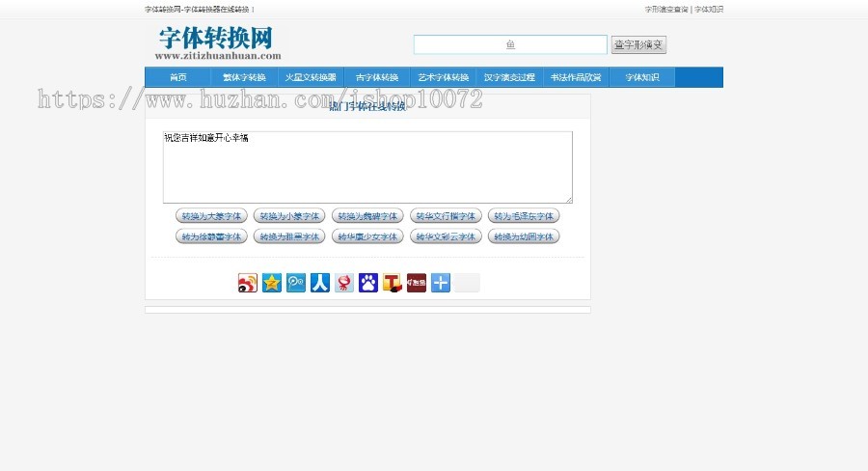Click 转换为魏碑字体 button
This screenshot has width=868, height=471.
(x=367, y=216)
